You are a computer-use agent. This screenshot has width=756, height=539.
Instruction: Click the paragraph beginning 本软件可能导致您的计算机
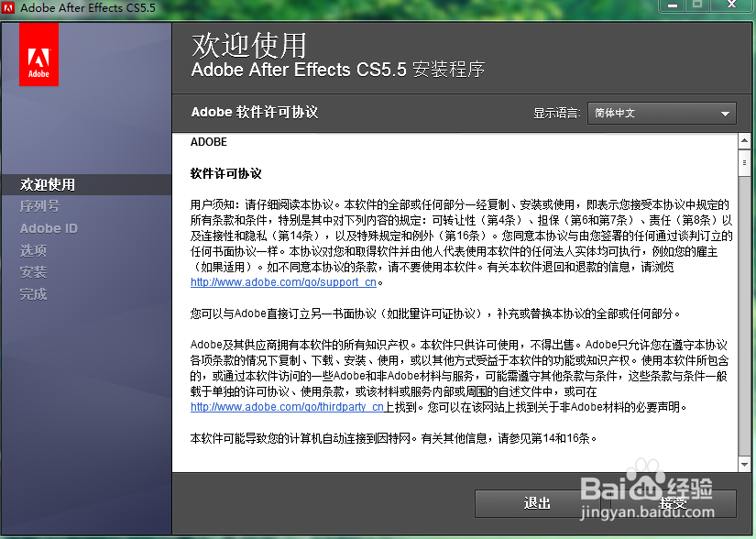394,438
